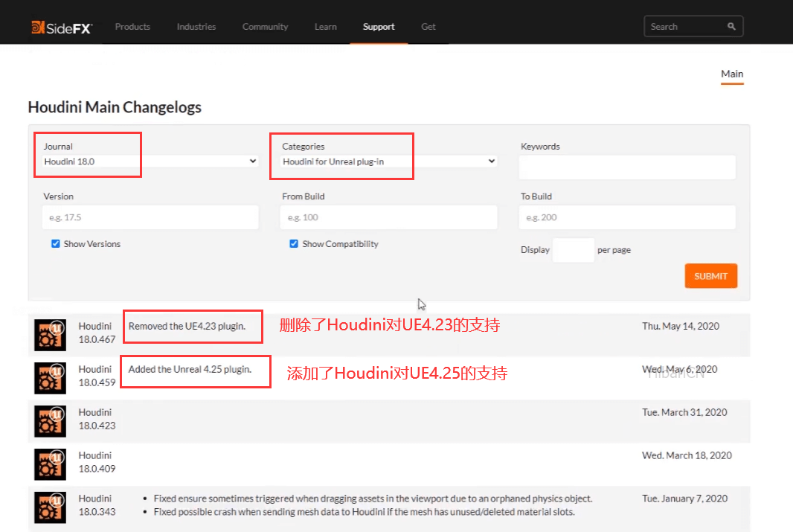Click the 'Fixed ensure sometimes triggered' changelog line

pyautogui.click(x=373, y=499)
